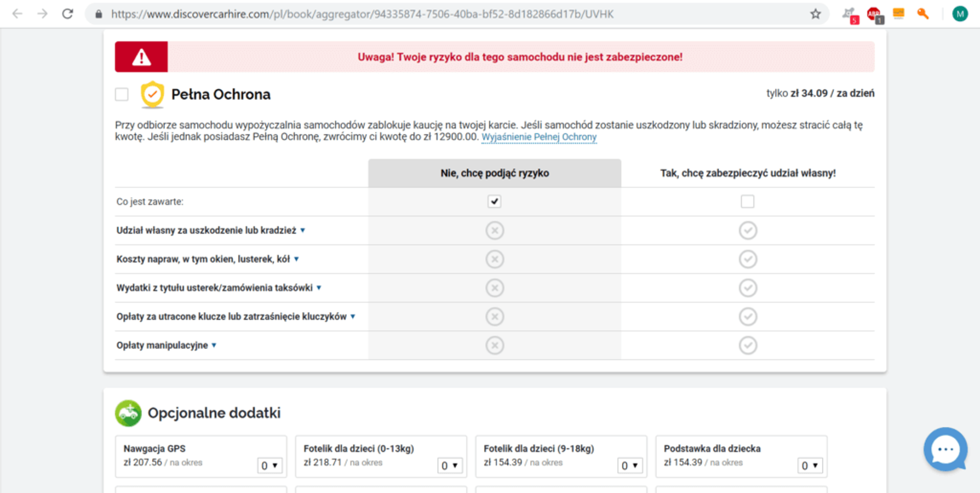
Task: Open the browser profile avatar M
Action: tap(960, 14)
